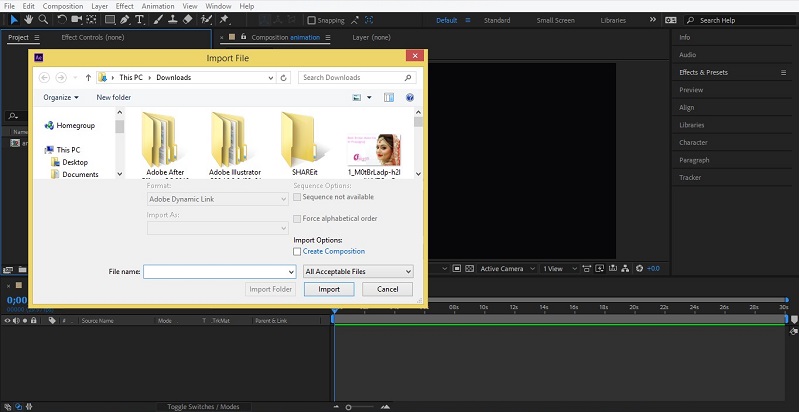Image resolution: width=799 pixels, height=412 pixels.
Task: Open the Active Camera dropdown
Action: [506, 268]
